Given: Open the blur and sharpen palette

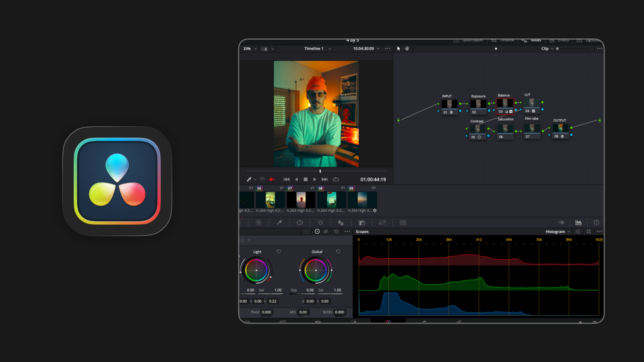Looking at the screenshot, I should click(x=341, y=222).
